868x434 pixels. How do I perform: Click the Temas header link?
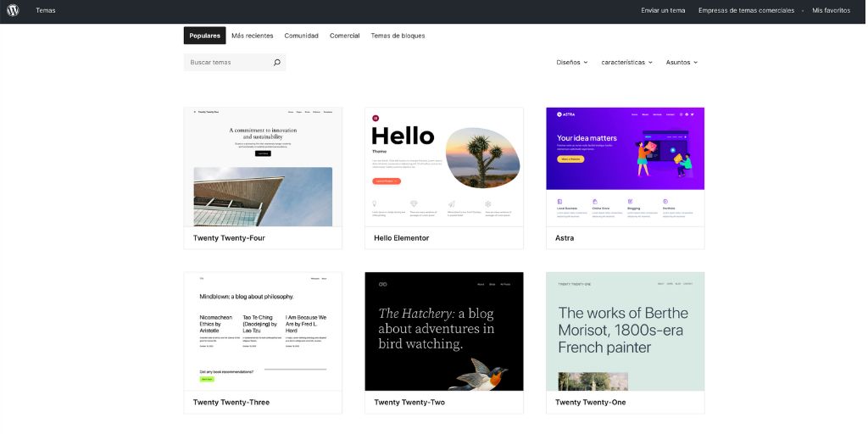click(x=46, y=11)
